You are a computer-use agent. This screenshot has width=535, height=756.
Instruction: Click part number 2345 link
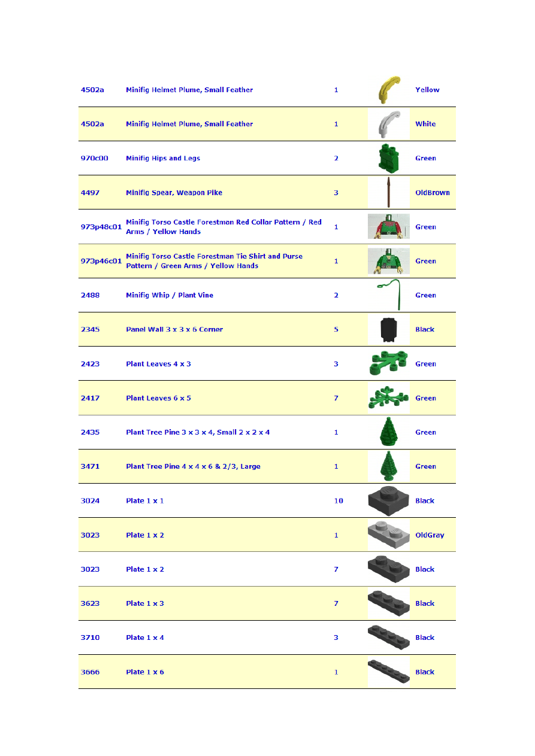(90, 329)
